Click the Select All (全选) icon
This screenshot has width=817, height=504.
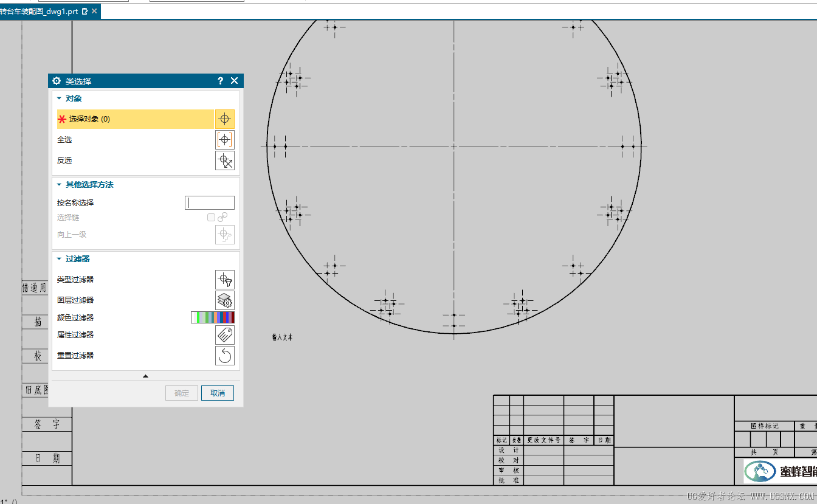(224, 140)
